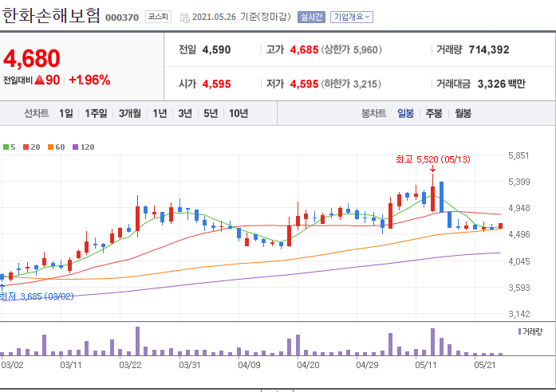
Task: Click the stock code 000370
Action: [122, 18]
